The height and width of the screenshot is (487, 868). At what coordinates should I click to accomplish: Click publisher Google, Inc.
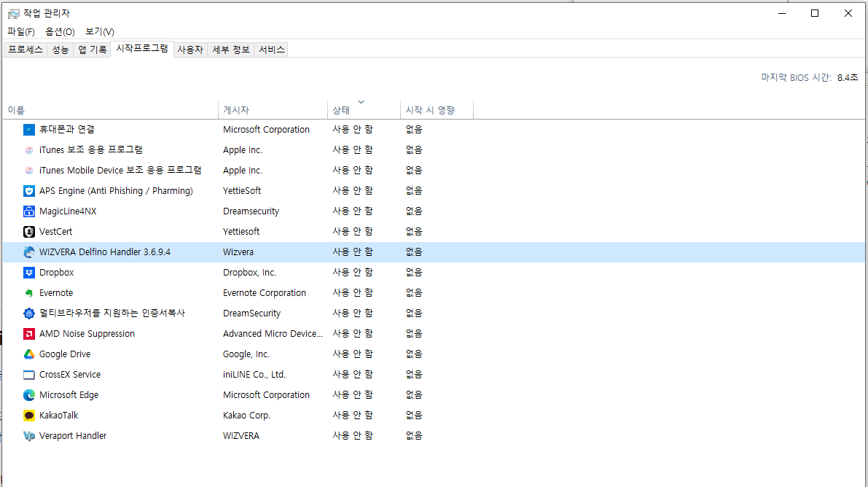[246, 354]
